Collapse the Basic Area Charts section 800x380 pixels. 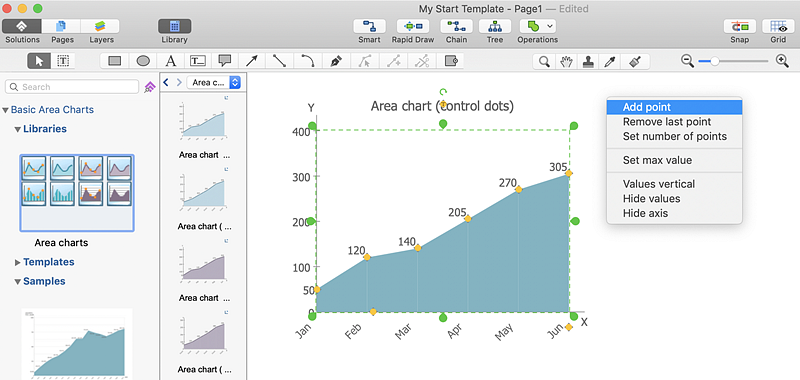point(6,110)
